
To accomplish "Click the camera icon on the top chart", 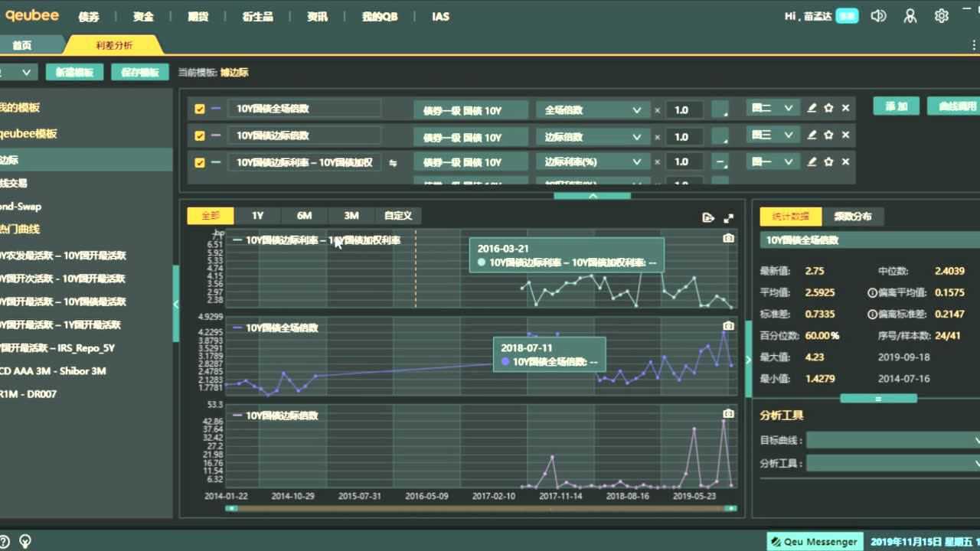I will [728, 238].
